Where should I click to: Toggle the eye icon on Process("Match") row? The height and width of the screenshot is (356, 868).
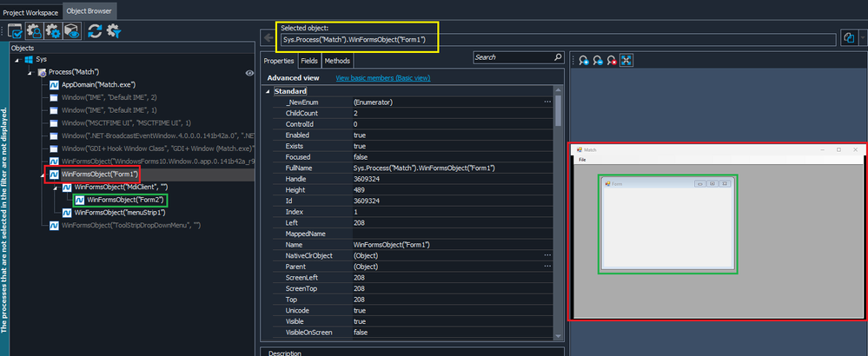(248, 73)
